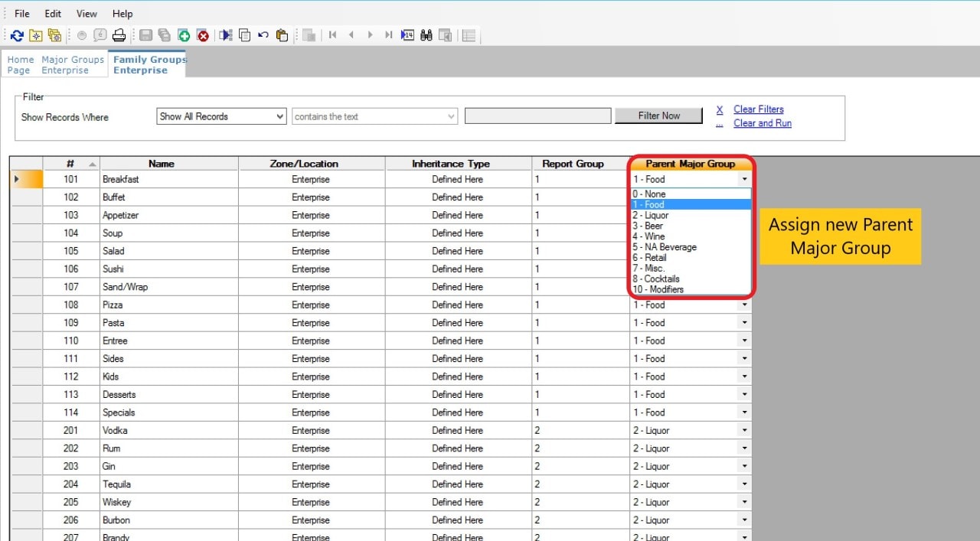Choose '3 - Beer' in dropdown list
The width and height of the screenshot is (980, 541).
(x=691, y=226)
